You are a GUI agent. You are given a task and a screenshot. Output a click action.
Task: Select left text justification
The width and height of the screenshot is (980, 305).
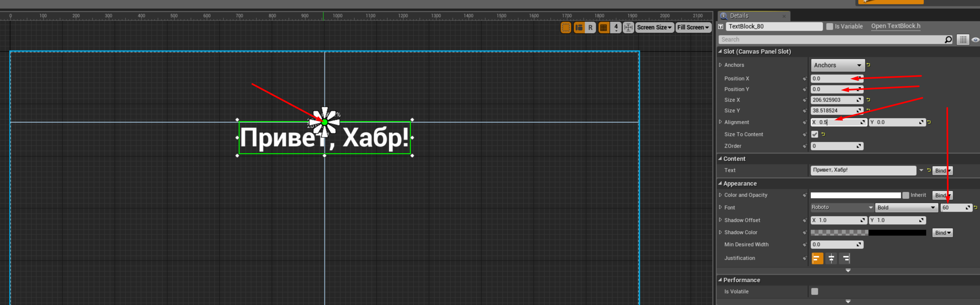(817, 258)
